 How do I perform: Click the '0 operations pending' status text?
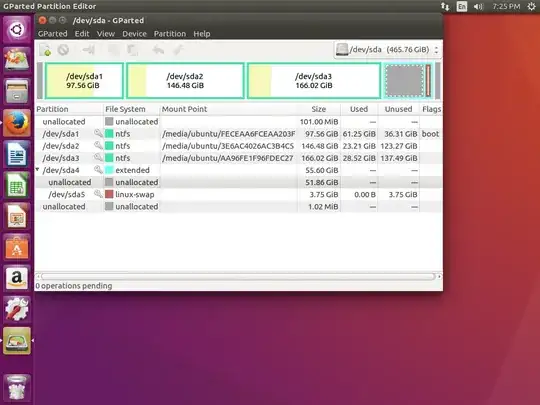click(x=74, y=286)
